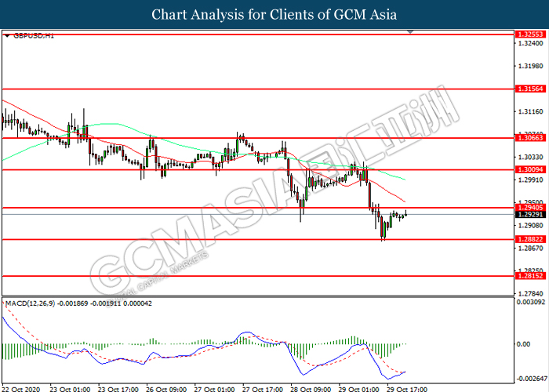The height and width of the screenshot is (392, 549).
Task: Click the MACD 0.00 zero level label
Action: point(523,344)
